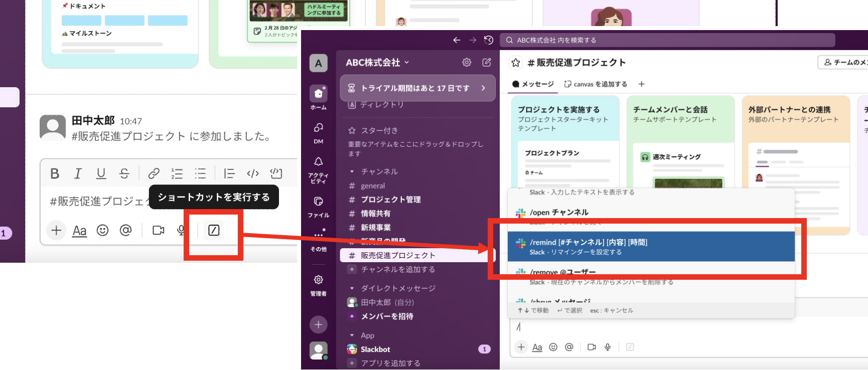The width and height of the screenshot is (868, 370).
Task: Select the /remove @ユーザー command
Action: tap(651, 276)
